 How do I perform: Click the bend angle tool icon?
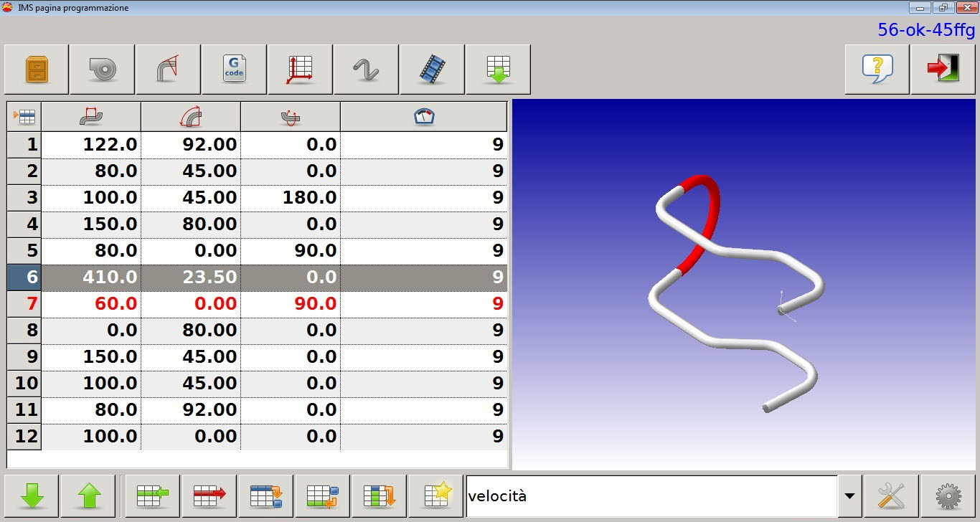[x=168, y=70]
